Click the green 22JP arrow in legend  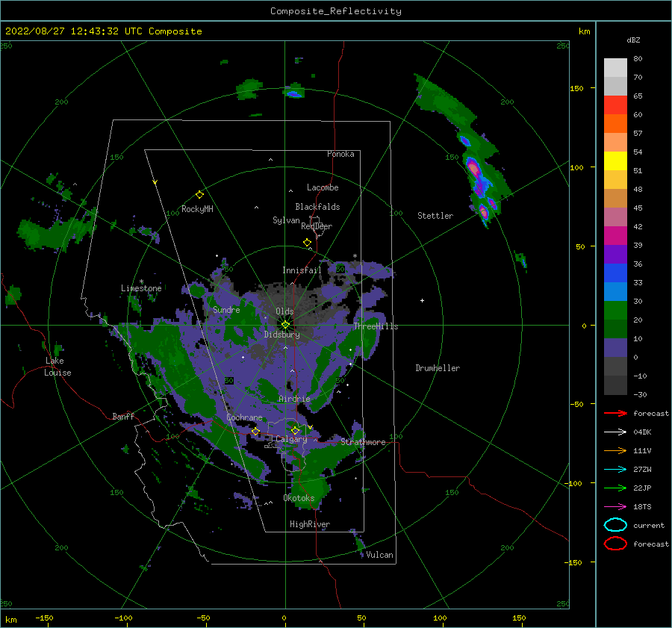615,488
